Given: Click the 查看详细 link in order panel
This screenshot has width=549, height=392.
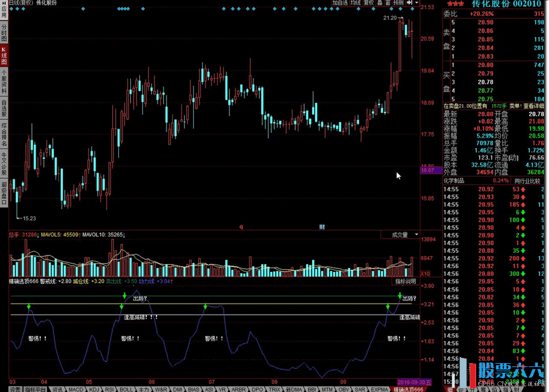Looking at the screenshot, I should (533, 106).
